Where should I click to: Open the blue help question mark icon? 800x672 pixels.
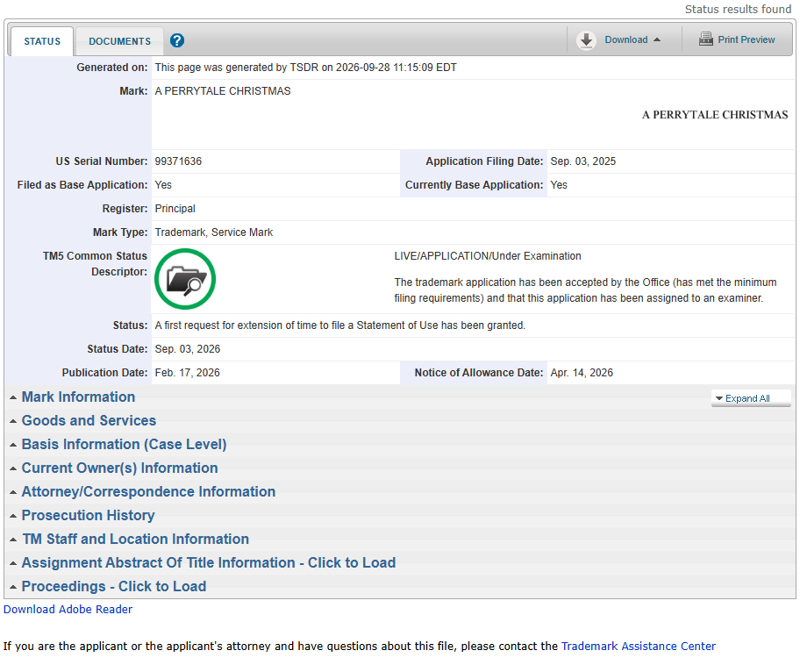pyautogui.click(x=177, y=40)
